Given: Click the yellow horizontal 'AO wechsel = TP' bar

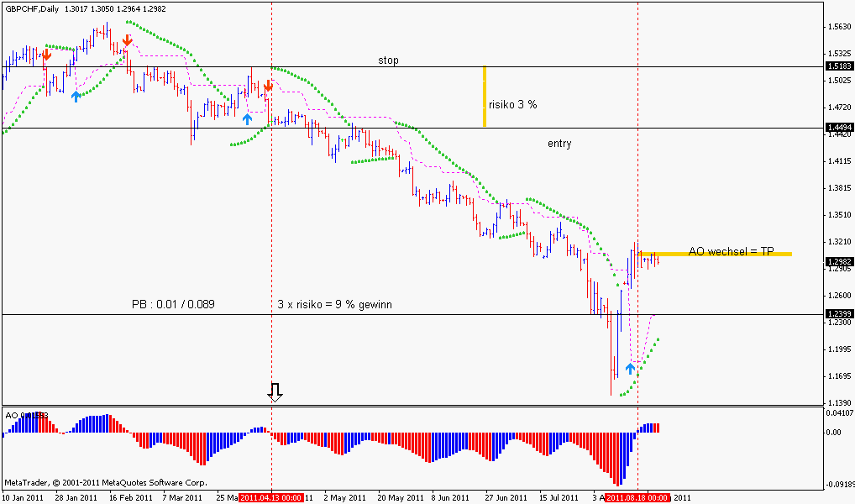Looking at the screenshot, I should [x=715, y=254].
